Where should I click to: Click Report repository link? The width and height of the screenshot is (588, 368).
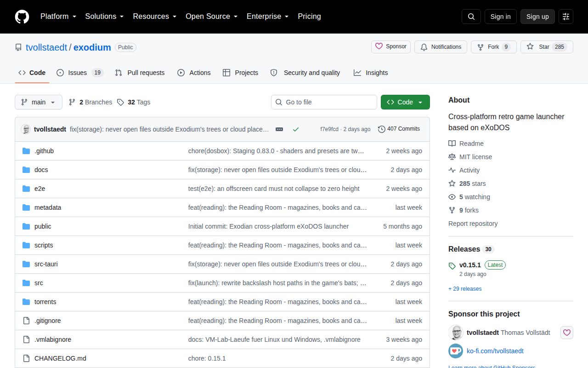(x=473, y=224)
